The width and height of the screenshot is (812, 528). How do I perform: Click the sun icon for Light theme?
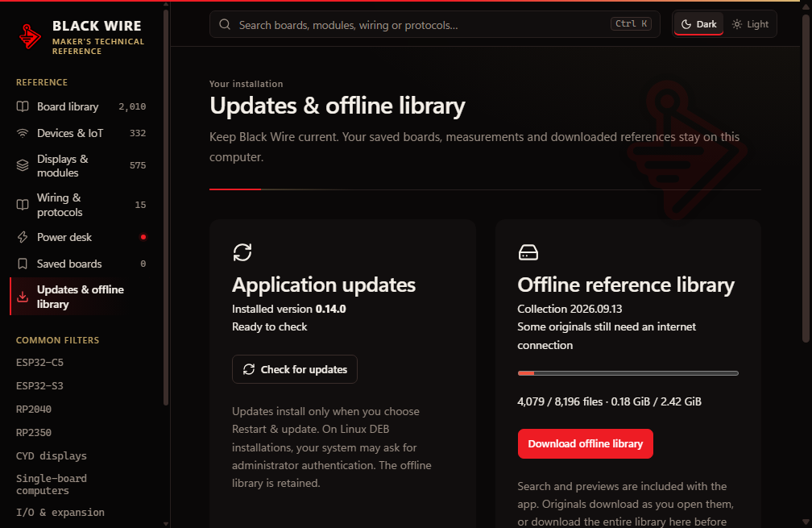(736, 24)
